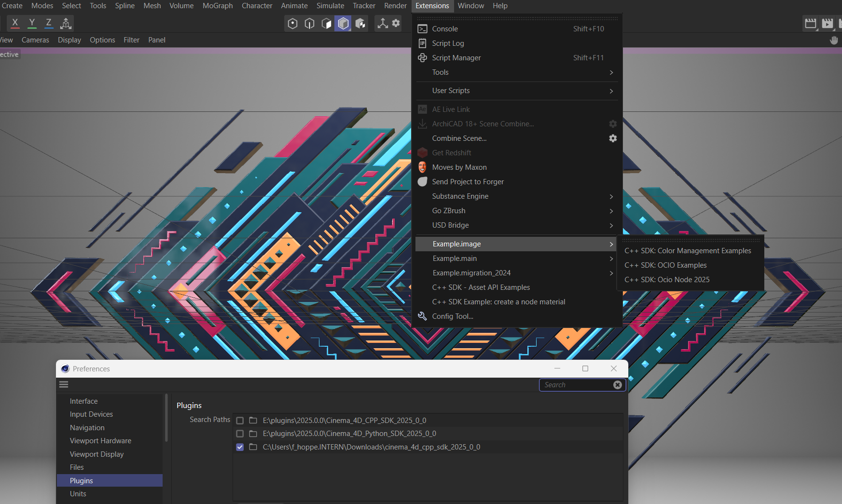Launch Moves by Maxon
The width and height of the screenshot is (842, 504).
pyautogui.click(x=517, y=167)
